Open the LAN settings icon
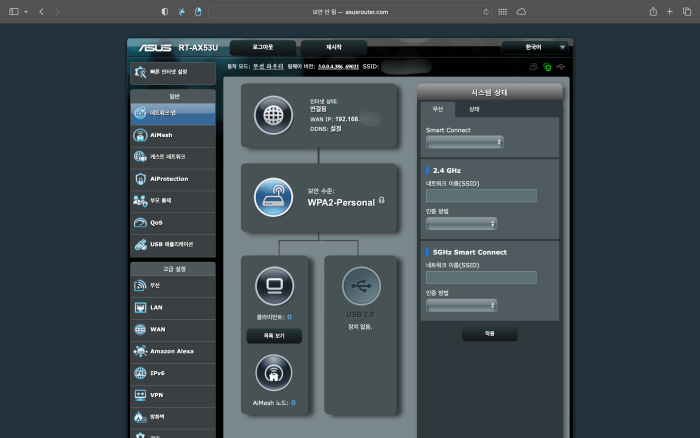Viewport: 700px width, 438px height. (x=140, y=307)
